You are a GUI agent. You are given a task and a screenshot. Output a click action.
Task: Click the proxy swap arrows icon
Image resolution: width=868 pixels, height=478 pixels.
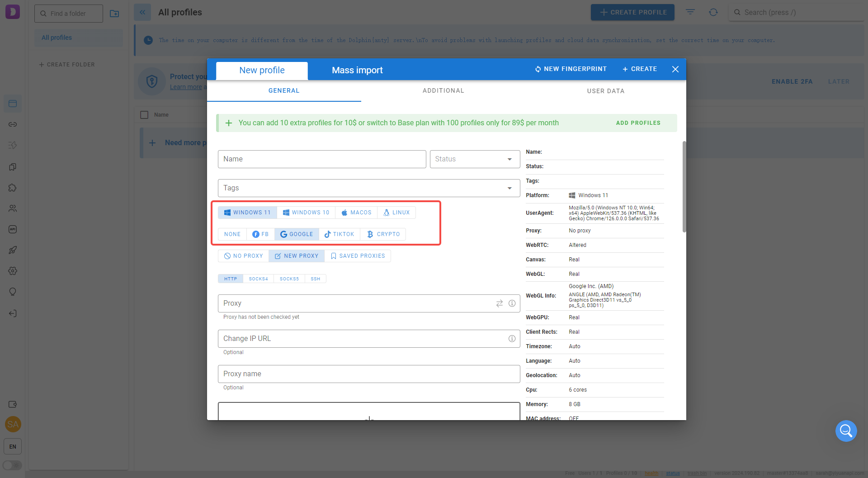[500, 303]
